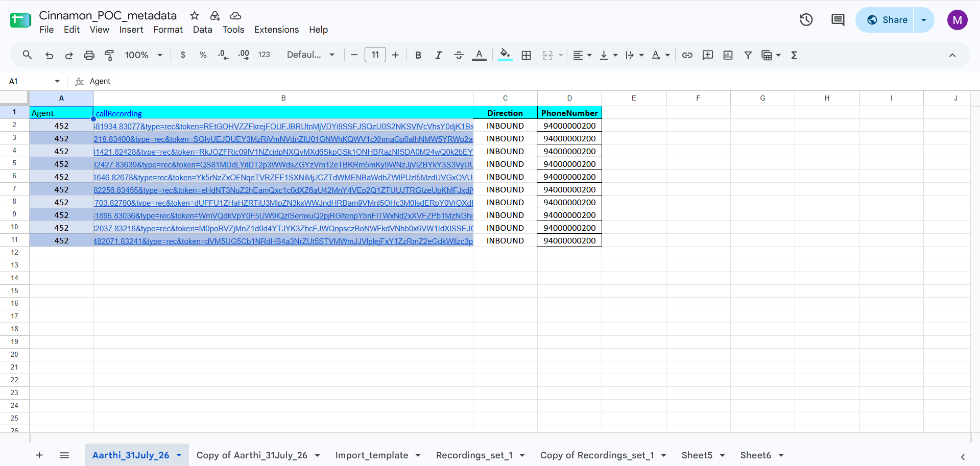Open the Extensions menu

[x=276, y=30]
